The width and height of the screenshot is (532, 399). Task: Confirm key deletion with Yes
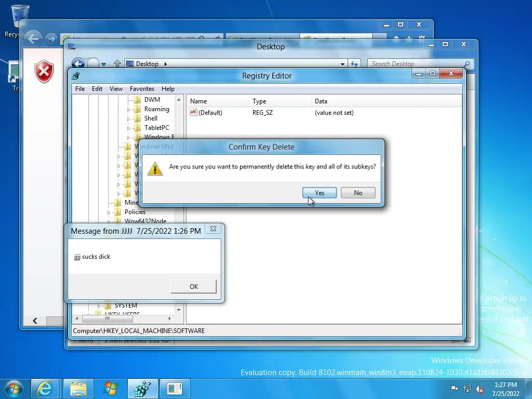click(320, 193)
